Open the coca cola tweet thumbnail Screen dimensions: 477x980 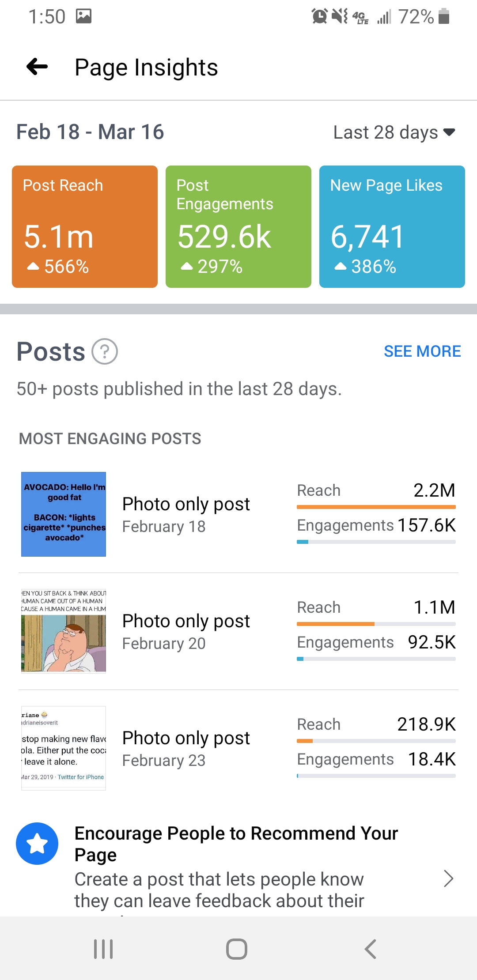64,748
